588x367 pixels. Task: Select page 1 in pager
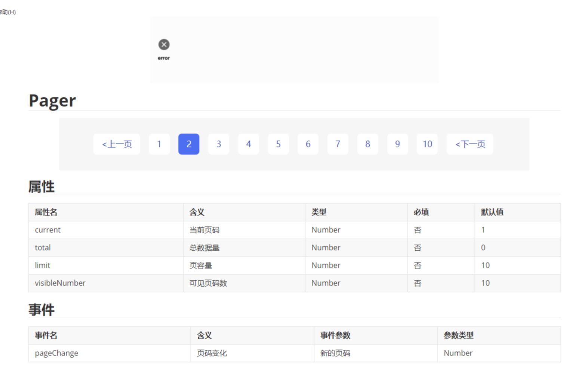click(159, 144)
